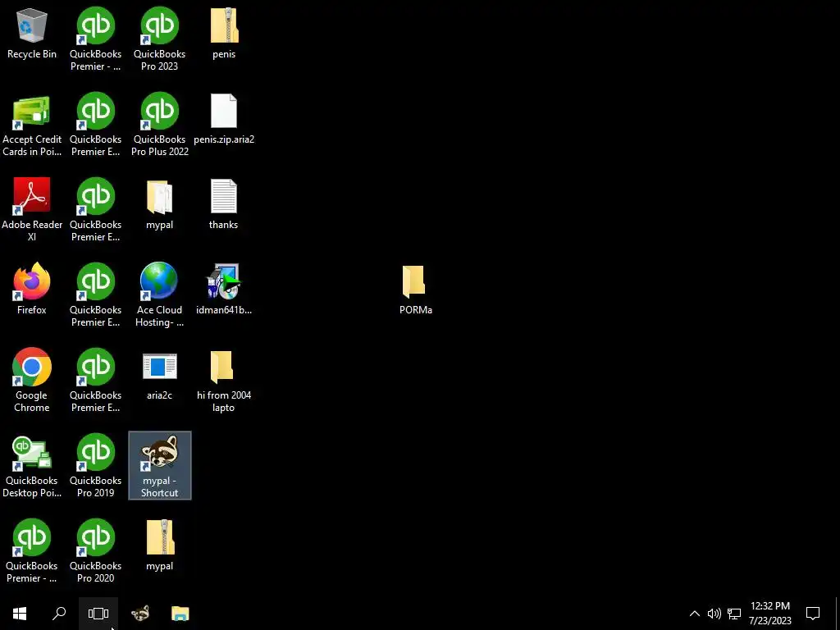This screenshot has height=630, width=840.
Task: Select the QuickBooks Pro Plus 2022 shortcut
Action: point(160,125)
